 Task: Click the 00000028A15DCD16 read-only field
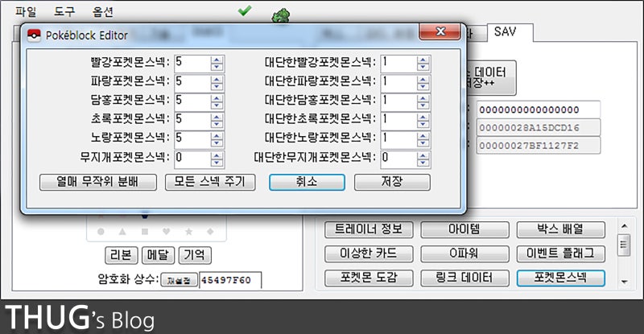point(538,128)
